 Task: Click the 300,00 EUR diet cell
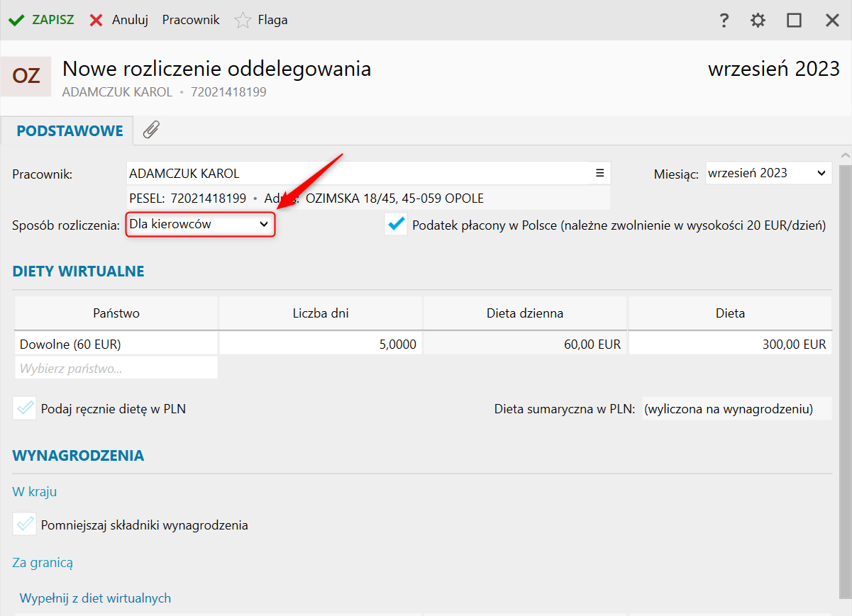click(x=730, y=344)
